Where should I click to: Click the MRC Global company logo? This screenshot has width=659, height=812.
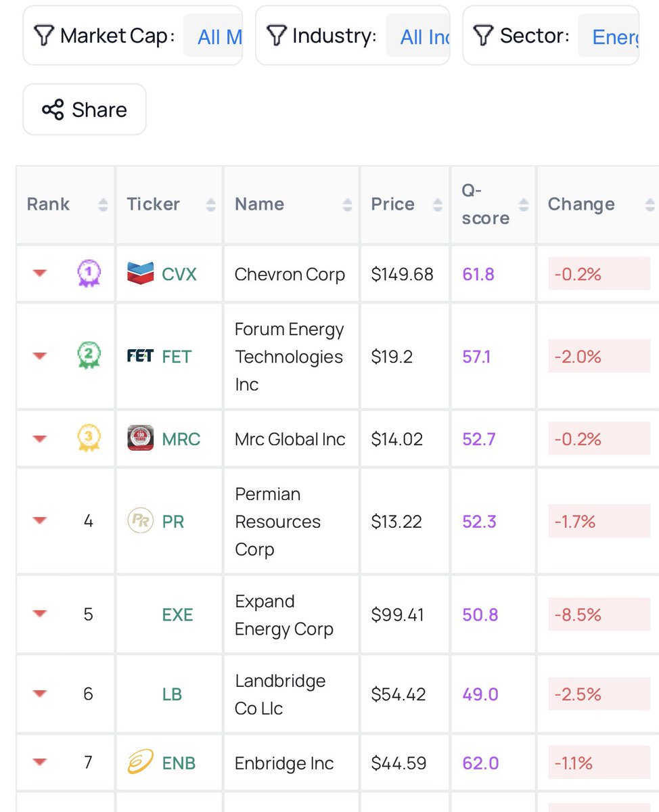coord(141,438)
